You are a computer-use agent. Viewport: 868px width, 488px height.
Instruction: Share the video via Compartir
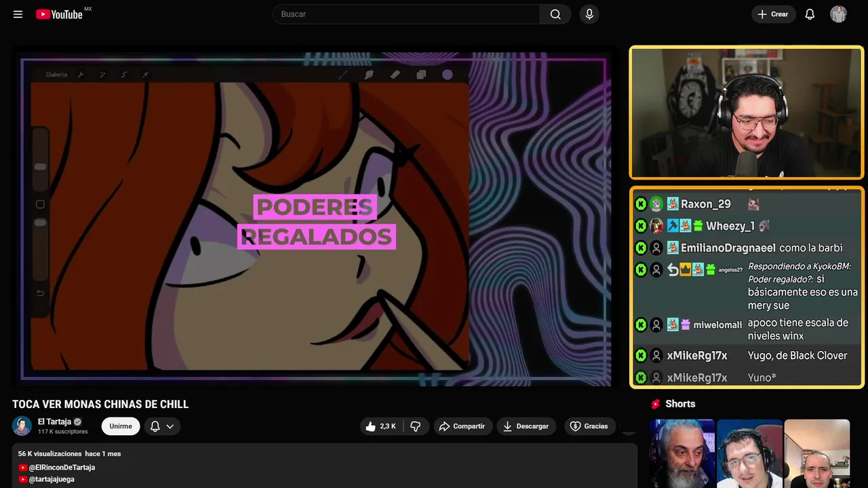pyautogui.click(x=462, y=426)
